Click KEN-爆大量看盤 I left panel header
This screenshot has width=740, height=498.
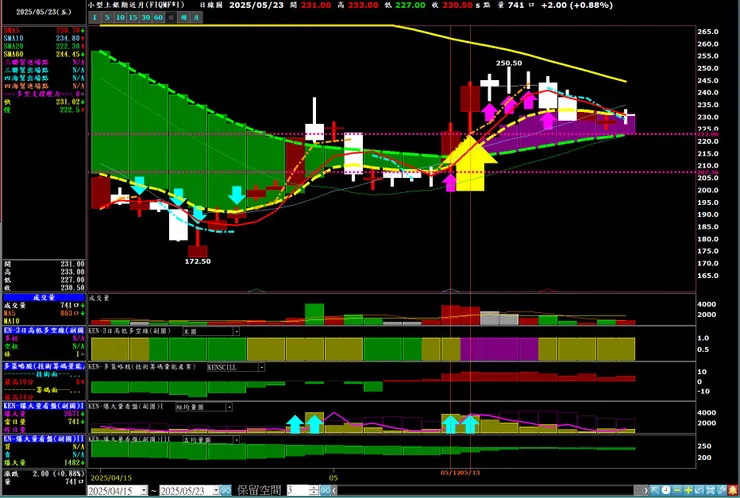pos(44,406)
